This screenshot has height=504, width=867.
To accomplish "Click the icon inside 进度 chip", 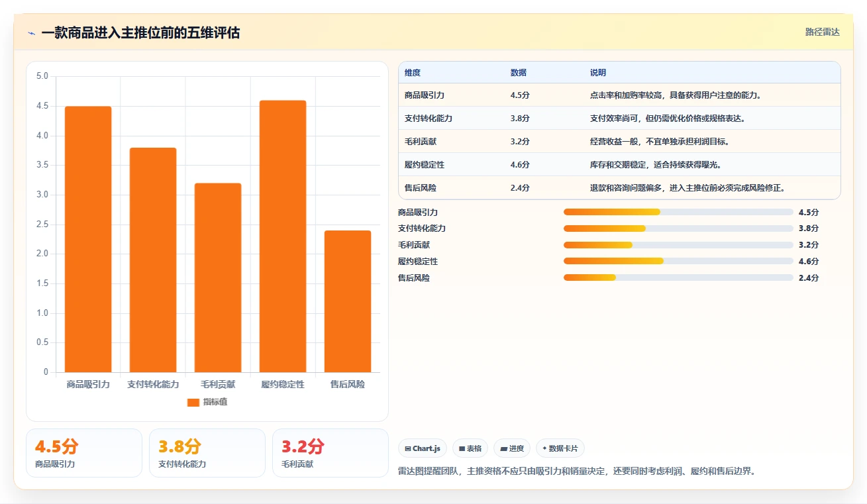I will [x=503, y=448].
